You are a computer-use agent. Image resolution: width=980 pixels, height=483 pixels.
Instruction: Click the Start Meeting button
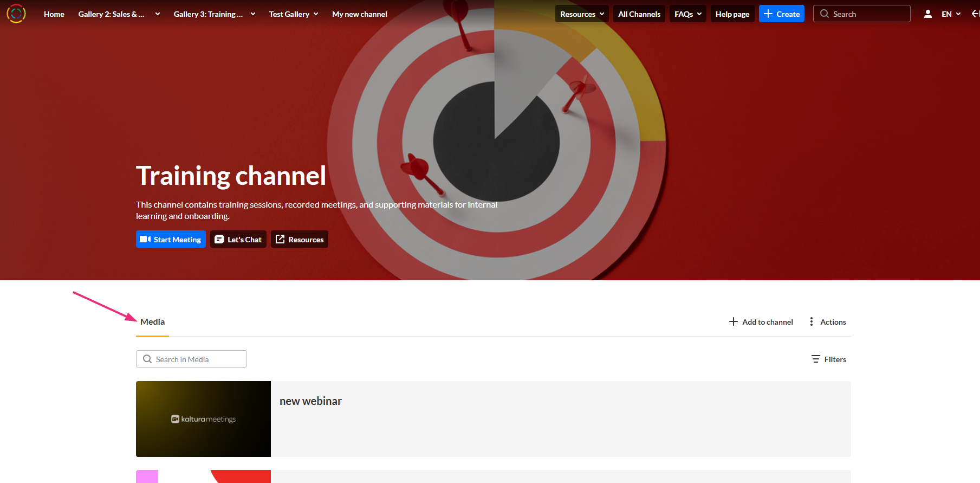[x=171, y=240]
